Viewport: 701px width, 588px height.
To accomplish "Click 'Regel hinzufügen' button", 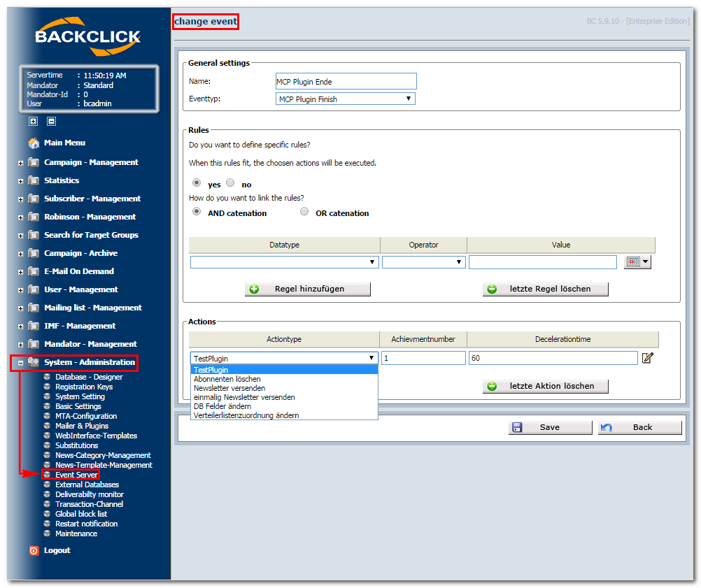I will coord(308,289).
